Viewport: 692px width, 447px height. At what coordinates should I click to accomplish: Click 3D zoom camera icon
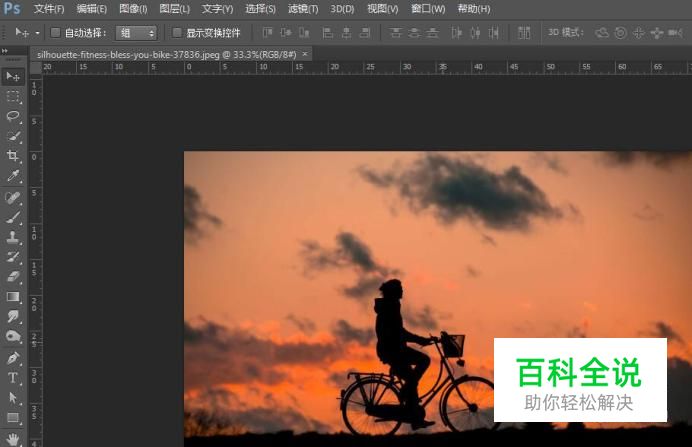(675, 33)
